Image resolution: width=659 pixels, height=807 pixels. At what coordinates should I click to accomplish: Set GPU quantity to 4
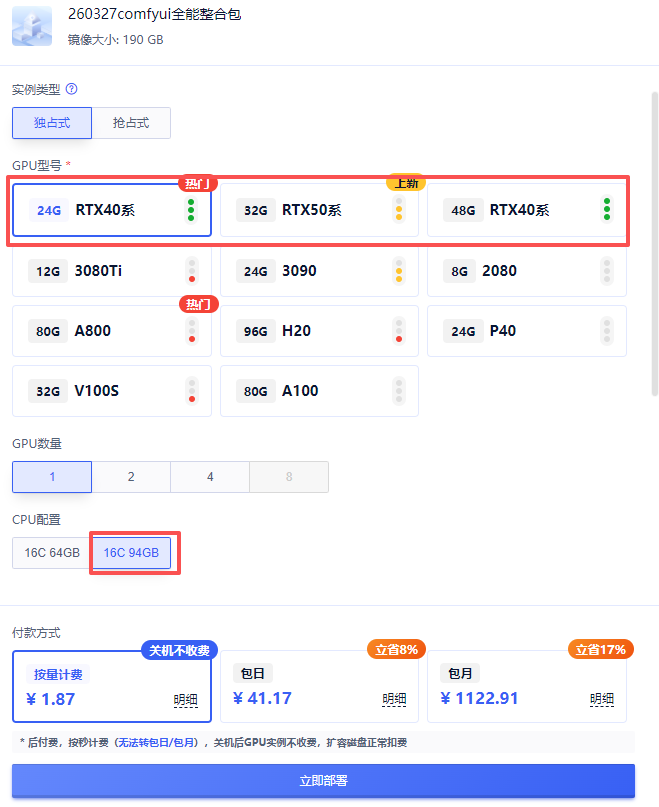(x=210, y=477)
